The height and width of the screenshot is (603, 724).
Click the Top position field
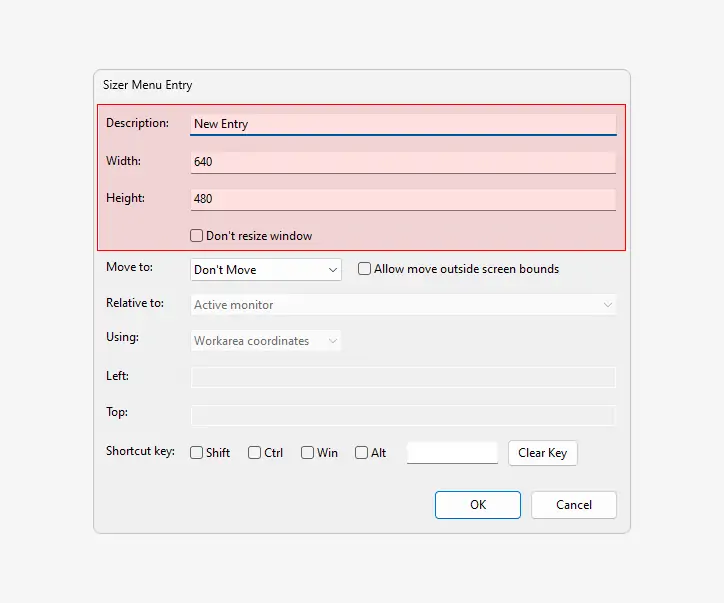(402, 414)
